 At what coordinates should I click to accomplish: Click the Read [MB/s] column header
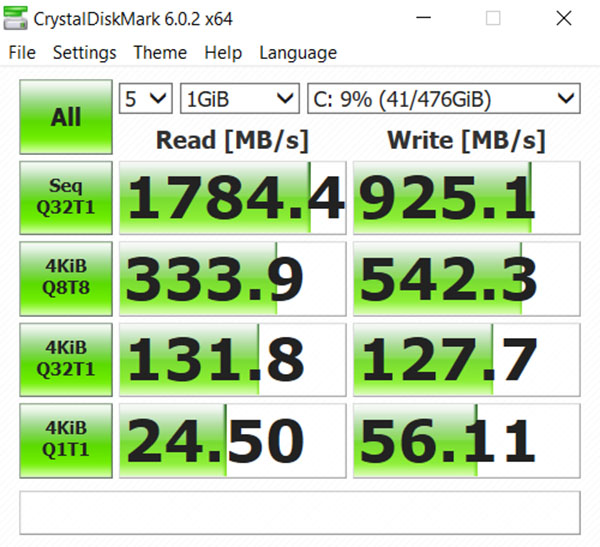[x=232, y=140]
